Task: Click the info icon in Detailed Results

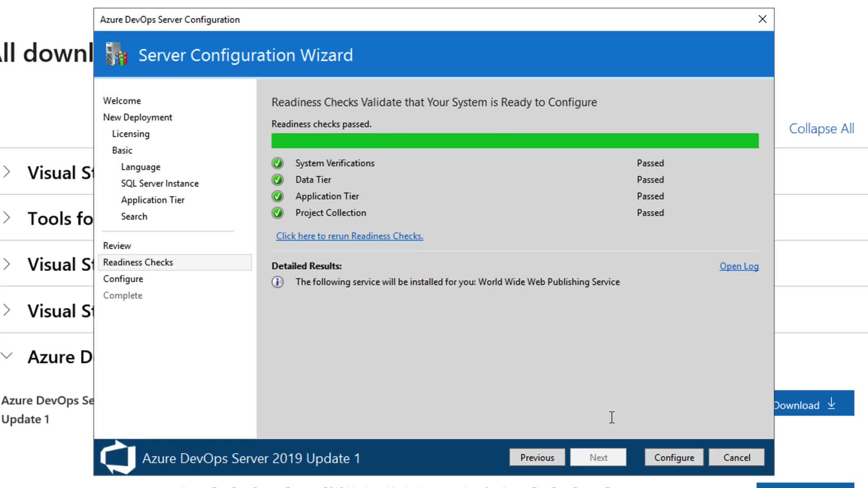Action: tap(278, 282)
